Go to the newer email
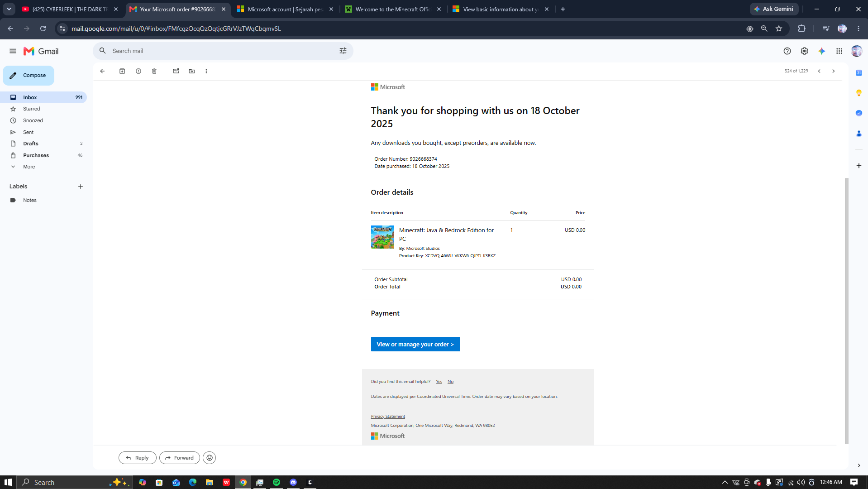The width and height of the screenshot is (868, 489). (819, 71)
